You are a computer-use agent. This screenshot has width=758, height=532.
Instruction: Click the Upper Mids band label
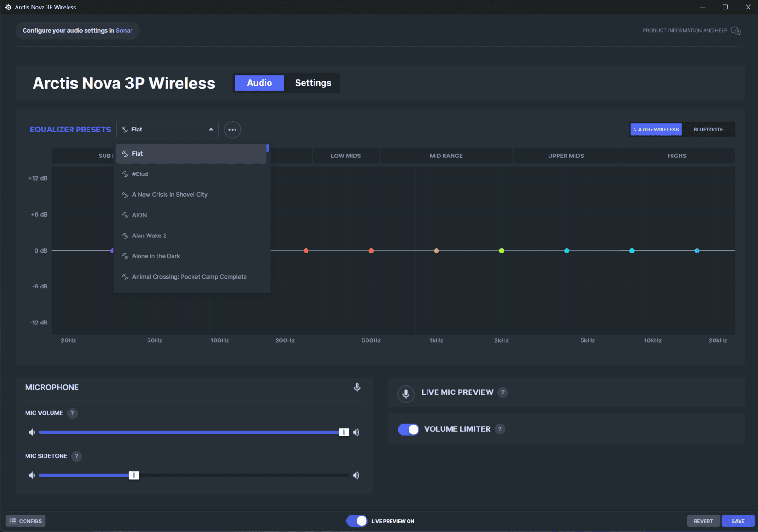coord(566,156)
